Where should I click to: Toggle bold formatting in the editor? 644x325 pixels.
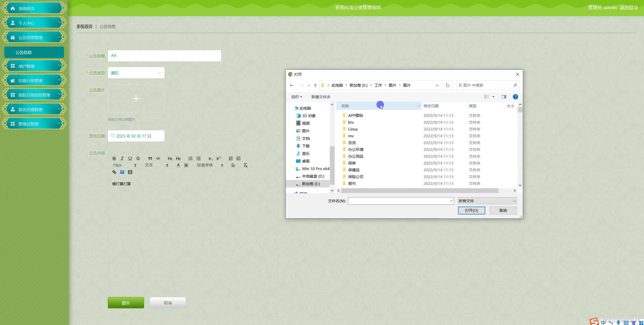point(114,158)
